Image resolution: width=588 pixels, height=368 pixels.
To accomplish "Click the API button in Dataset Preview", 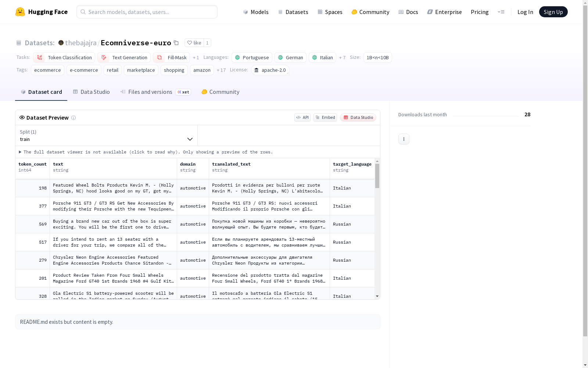I will pyautogui.click(x=302, y=117).
